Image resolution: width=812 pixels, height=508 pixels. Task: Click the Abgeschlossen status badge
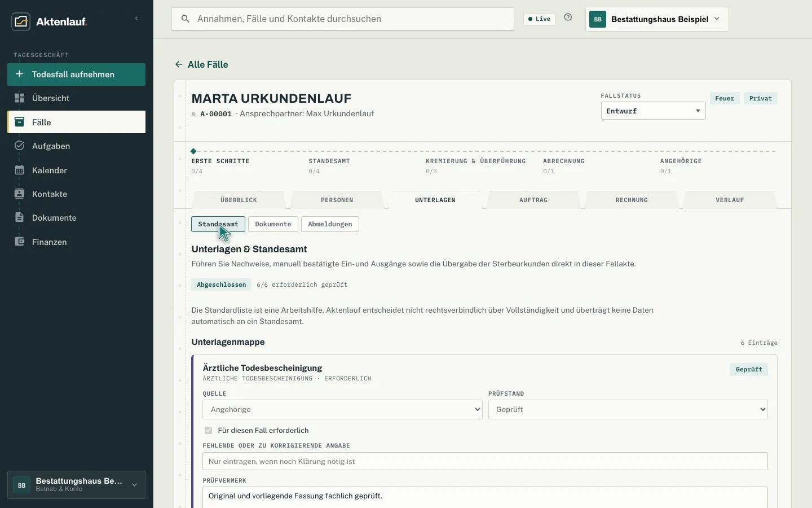tap(221, 284)
